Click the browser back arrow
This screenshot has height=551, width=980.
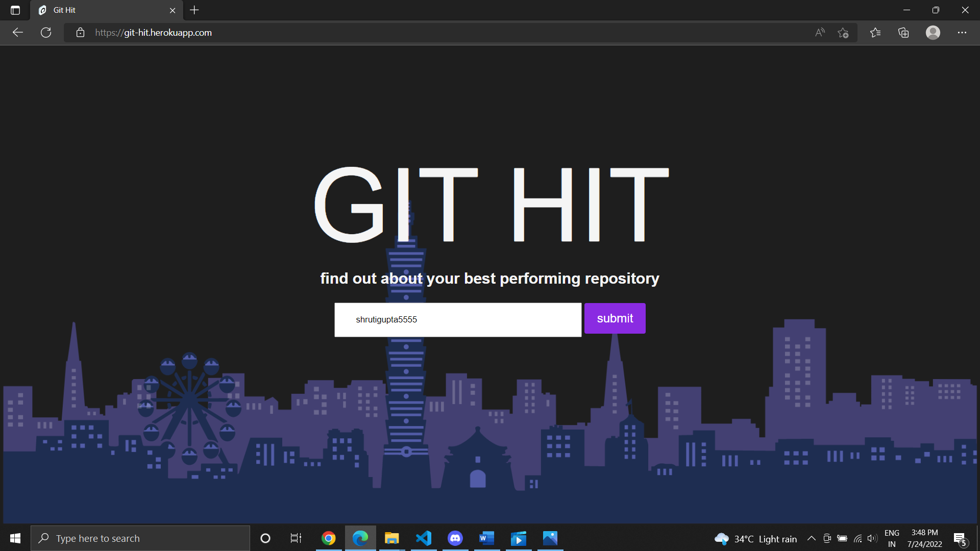pyautogui.click(x=18, y=33)
